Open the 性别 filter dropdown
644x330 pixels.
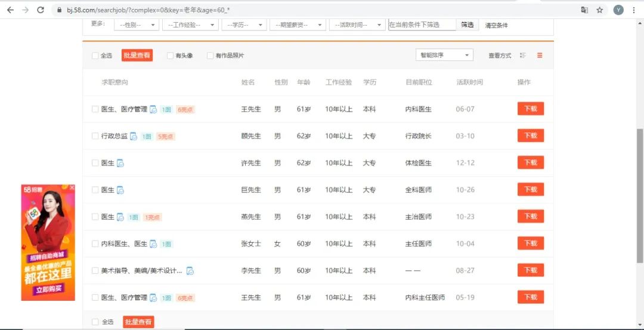pos(137,24)
